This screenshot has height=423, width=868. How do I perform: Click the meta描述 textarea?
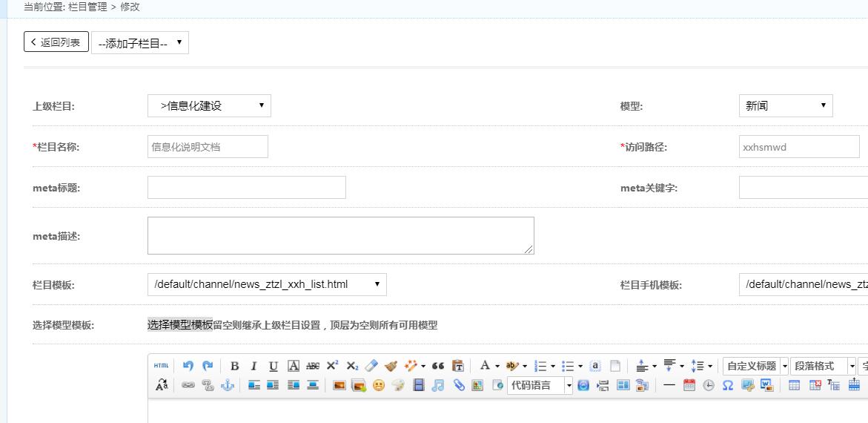[340, 235]
